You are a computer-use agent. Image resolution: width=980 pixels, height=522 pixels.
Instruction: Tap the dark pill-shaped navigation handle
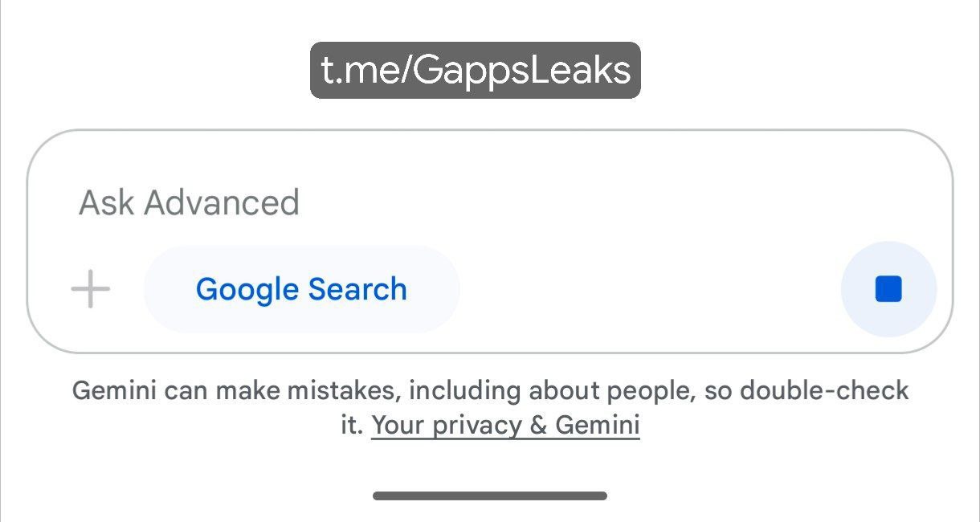pyautogui.click(x=490, y=496)
